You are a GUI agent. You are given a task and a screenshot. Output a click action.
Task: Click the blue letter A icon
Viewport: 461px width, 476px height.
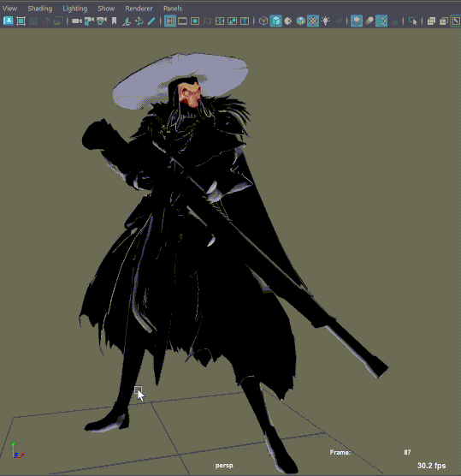point(9,21)
